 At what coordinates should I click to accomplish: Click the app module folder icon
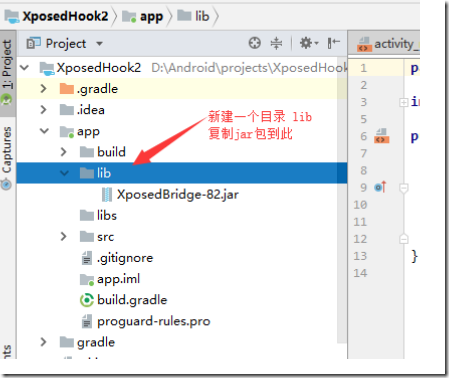(67, 132)
